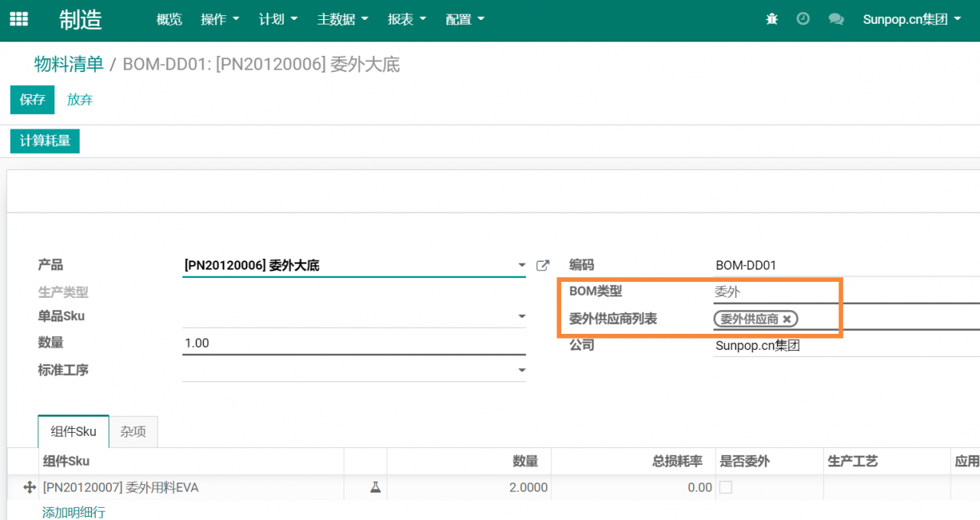Open the product external link icon

[x=543, y=265]
